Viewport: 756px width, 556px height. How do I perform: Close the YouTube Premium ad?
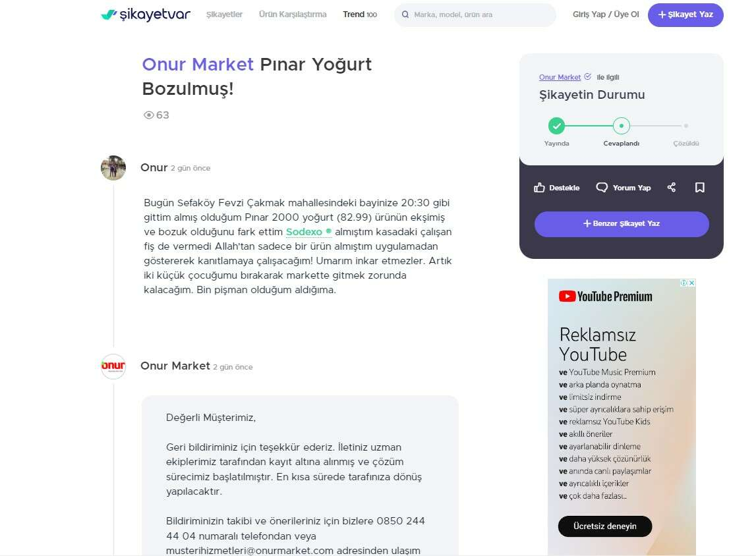pos(692,283)
